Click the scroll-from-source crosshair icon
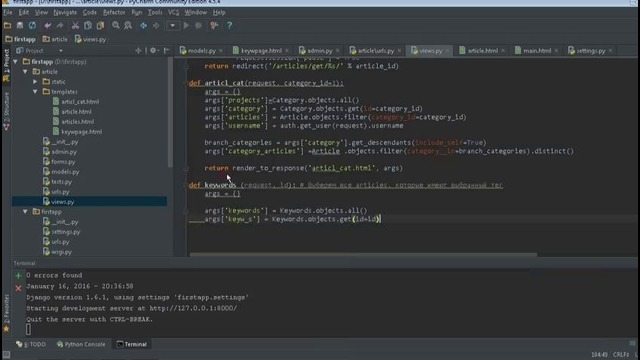The width and height of the screenshot is (640, 360). click(x=138, y=51)
